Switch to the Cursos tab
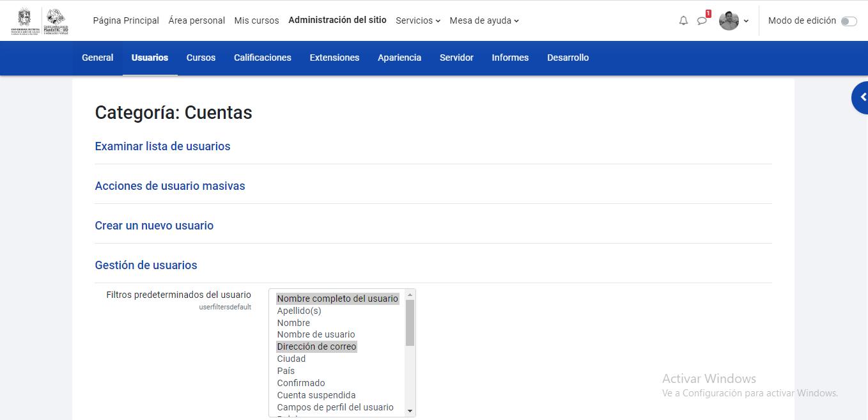This screenshot has height=420, width=868. (200, 58)
